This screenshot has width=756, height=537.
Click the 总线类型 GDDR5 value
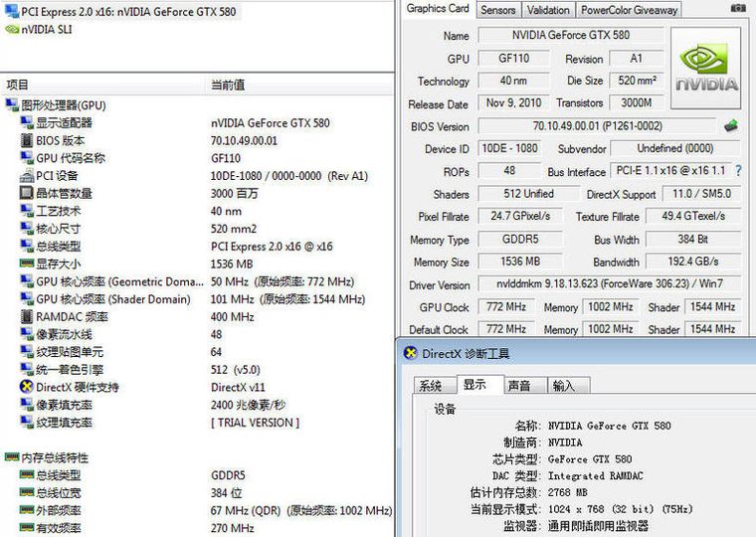click(228, 475)
